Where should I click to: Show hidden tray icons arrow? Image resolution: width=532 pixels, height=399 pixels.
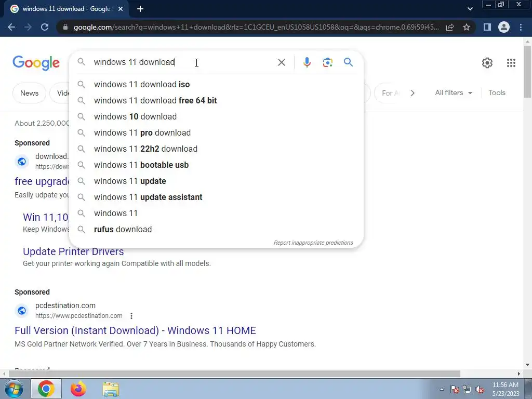tap(442, 389)
